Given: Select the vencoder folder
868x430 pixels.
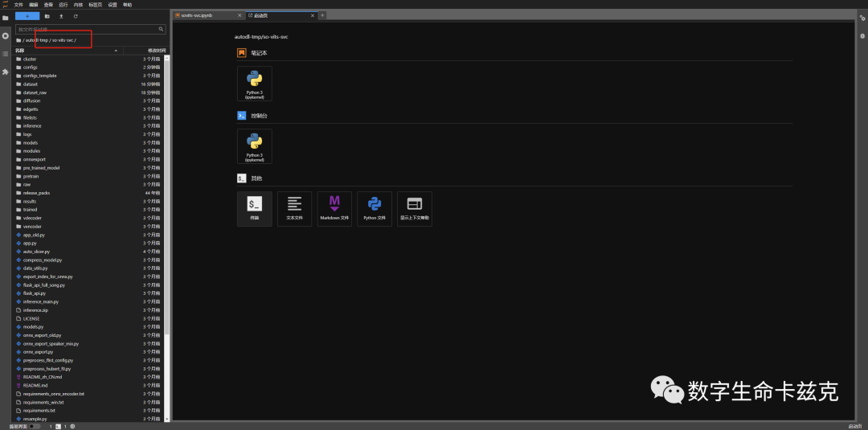Looking at the screenshot, I should (x=88, y=227).
